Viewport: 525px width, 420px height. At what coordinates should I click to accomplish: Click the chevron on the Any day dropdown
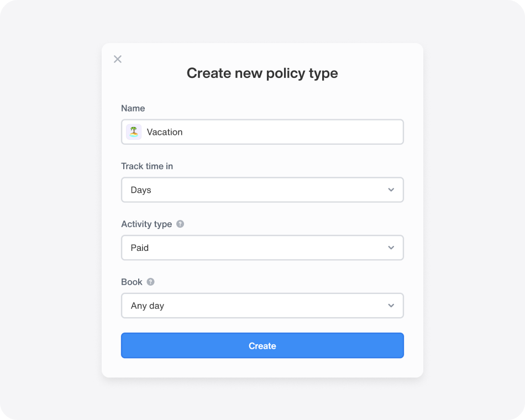click(x=391, y=306)
